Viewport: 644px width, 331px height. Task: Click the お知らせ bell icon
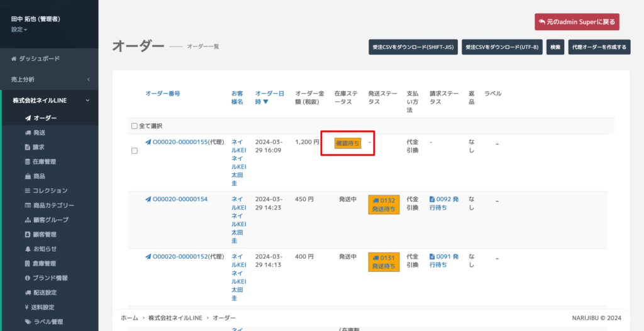pyautogui.click(x=28, y=249)
